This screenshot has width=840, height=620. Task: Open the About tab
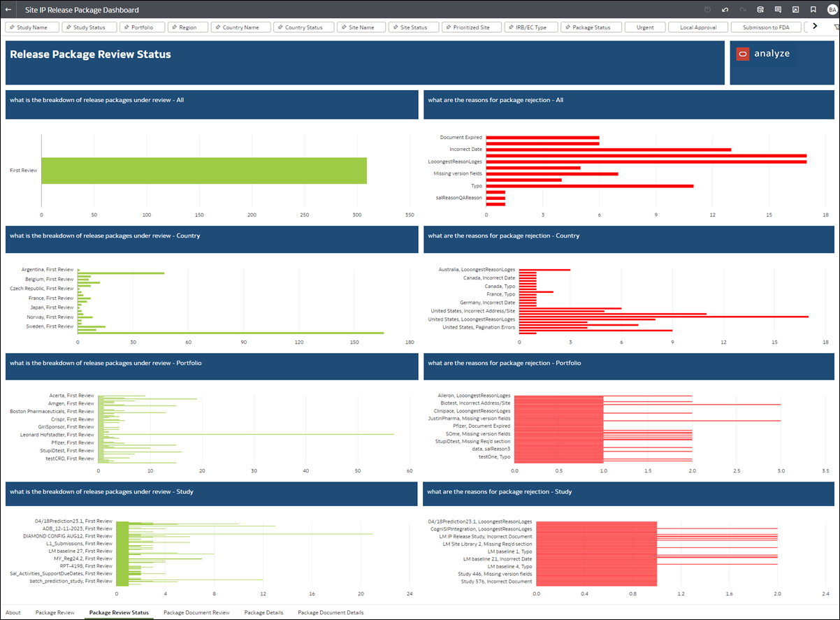click(x=13, y=612)
